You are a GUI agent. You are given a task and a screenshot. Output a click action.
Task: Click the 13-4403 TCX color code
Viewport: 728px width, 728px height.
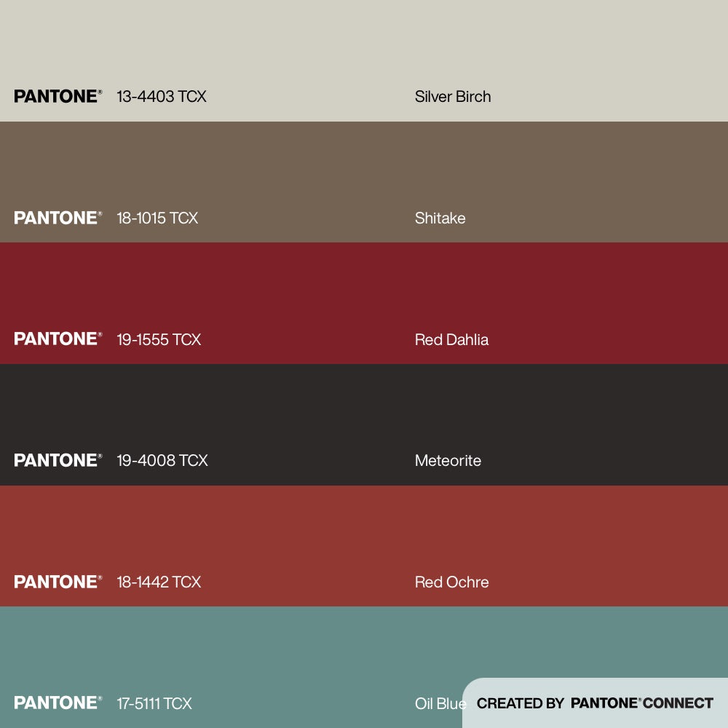162,97
